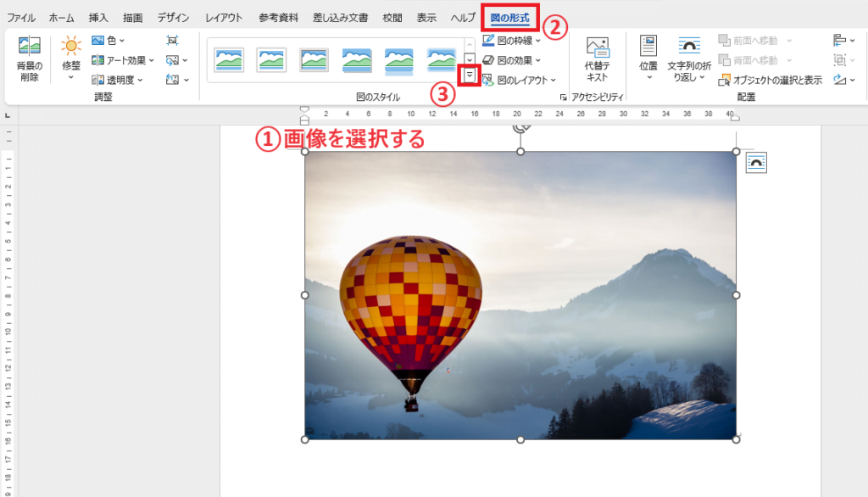The image size is (868, 497).
Task: Click the bottom-right resize handle of the image
Action: click(737, 439)
